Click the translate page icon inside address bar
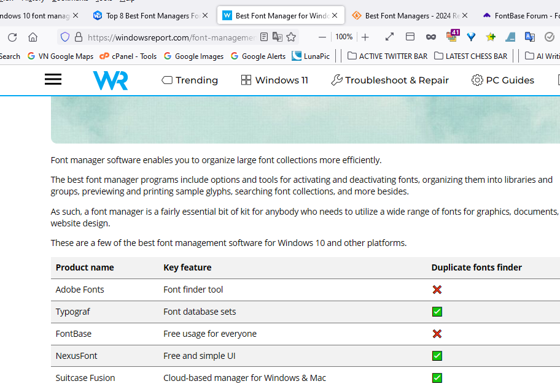This screenshot has height=392, width=560. 278,37
